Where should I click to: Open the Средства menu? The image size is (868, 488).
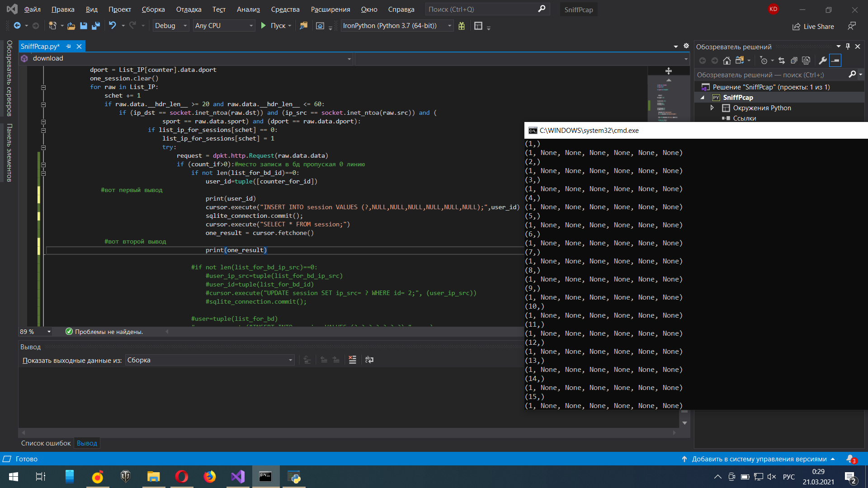pos(285,9)
